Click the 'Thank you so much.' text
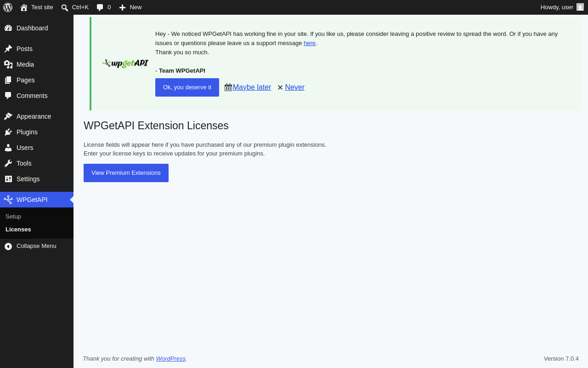 tap(182, 52)
